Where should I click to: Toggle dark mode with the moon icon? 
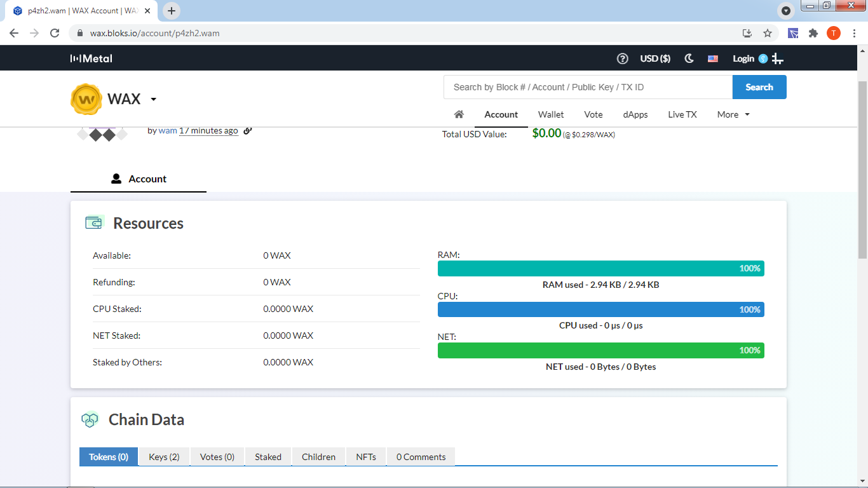[689, 58]
